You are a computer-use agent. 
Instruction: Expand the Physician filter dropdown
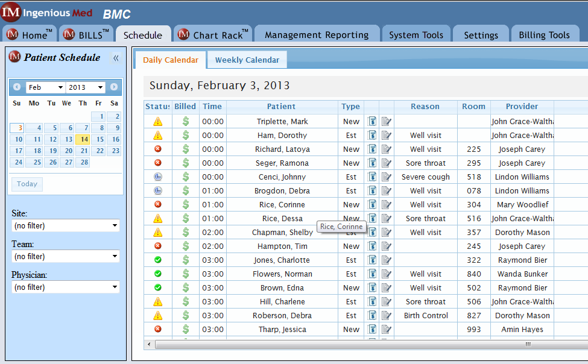[x=66, y=287]
